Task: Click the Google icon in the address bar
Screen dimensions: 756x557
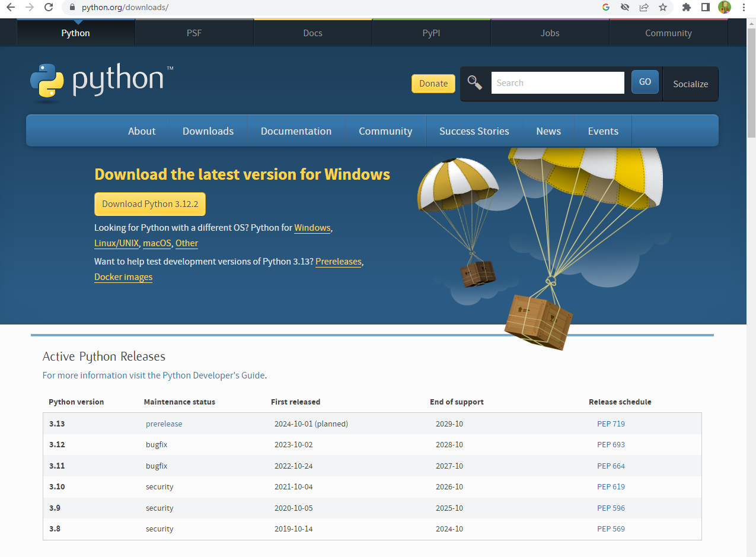Action: 605,8
